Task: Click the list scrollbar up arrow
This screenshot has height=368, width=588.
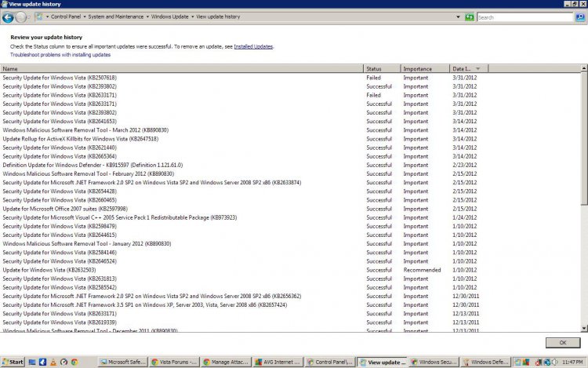Action: pos(584,68)
